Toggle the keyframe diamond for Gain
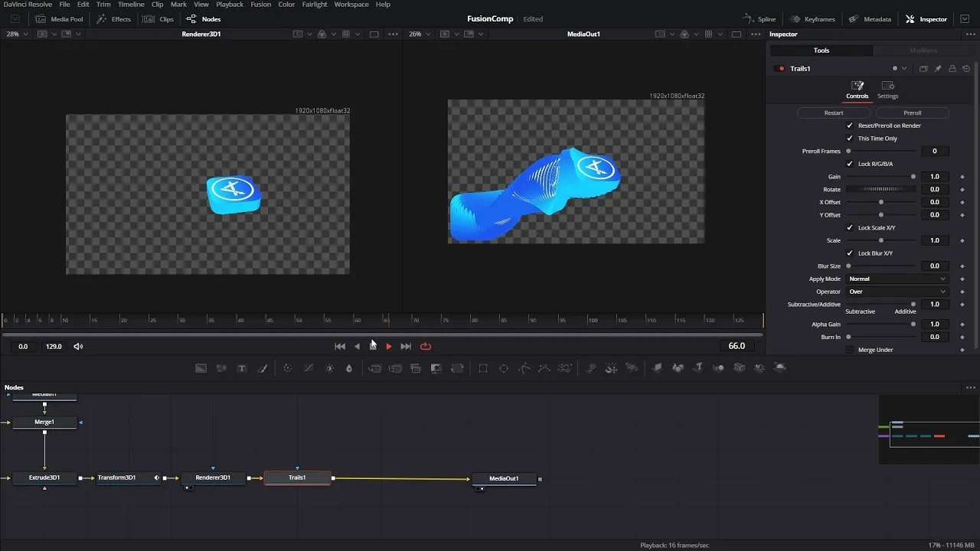The image size is (980, 551). tap(962, 177)
